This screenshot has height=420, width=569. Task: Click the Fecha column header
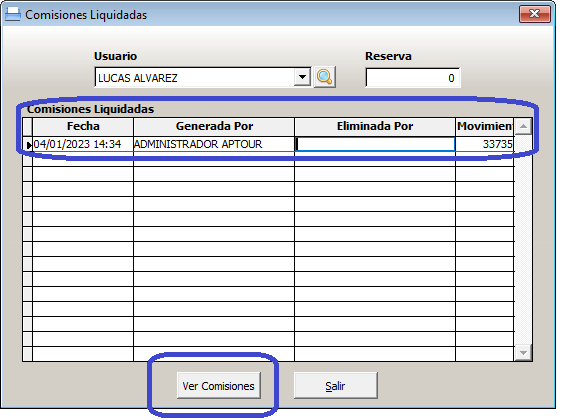[83, 126]
